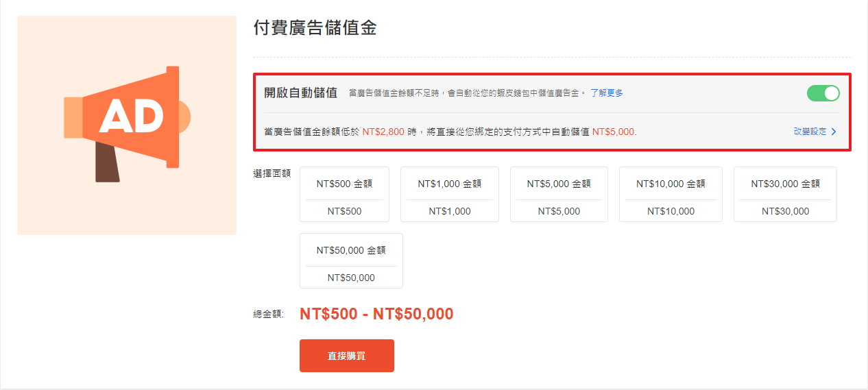This screenshot has height=390, width=868.
Task: Click the 開啟自動儲值 heading label
Action: coord(301,93)
